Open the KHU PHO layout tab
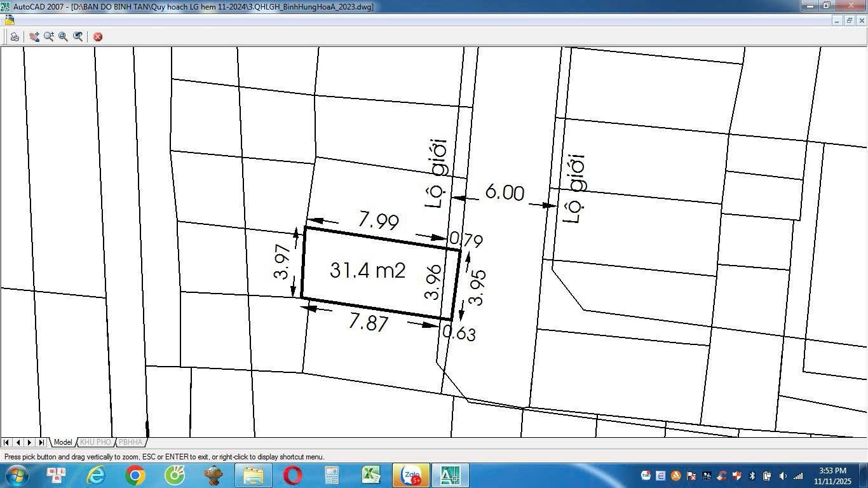 pyautogui.click(x=95, y=442)
